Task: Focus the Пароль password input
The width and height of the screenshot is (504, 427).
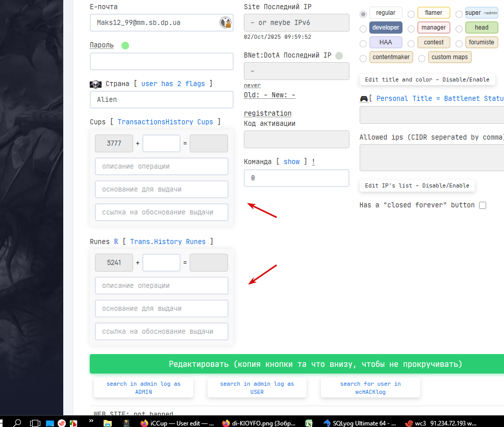Action: coord(161,61)
